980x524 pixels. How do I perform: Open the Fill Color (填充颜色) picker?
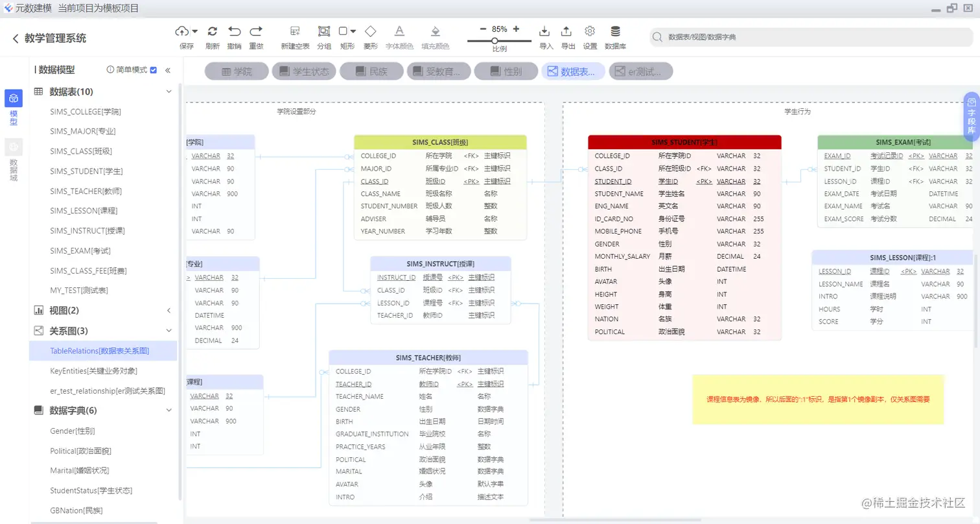click(x=436, y=30)
